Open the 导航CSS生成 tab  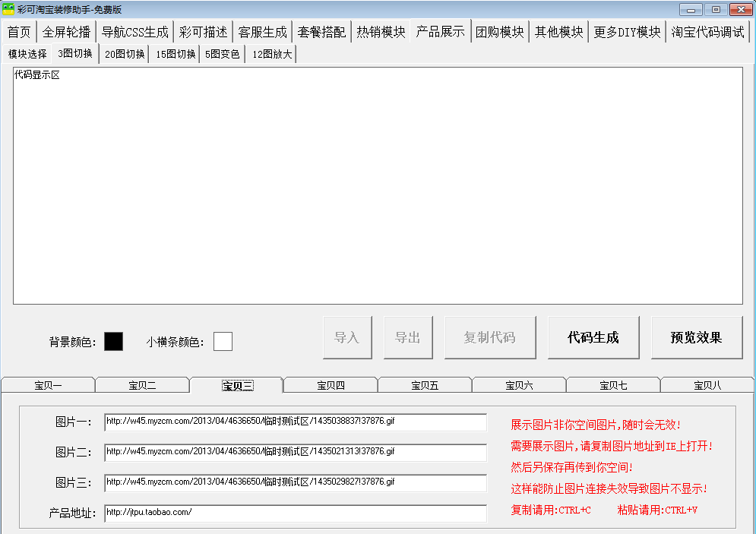coord(135,32)
